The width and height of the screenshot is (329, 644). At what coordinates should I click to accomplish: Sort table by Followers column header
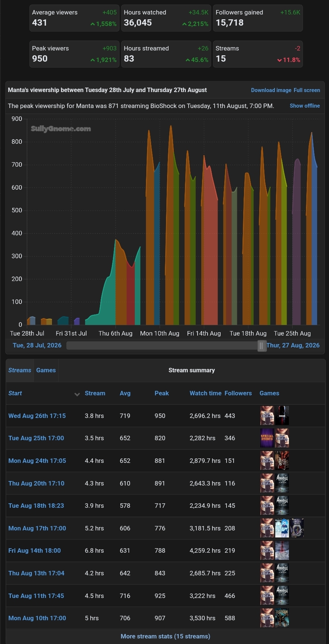coord(238,393)
